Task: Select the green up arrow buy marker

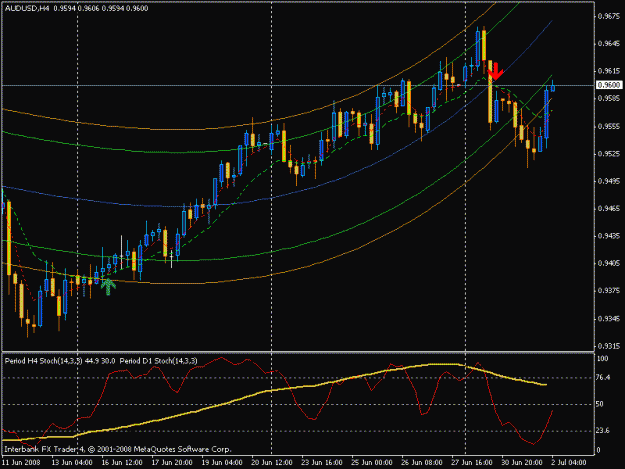Action: tap(108, 287)
